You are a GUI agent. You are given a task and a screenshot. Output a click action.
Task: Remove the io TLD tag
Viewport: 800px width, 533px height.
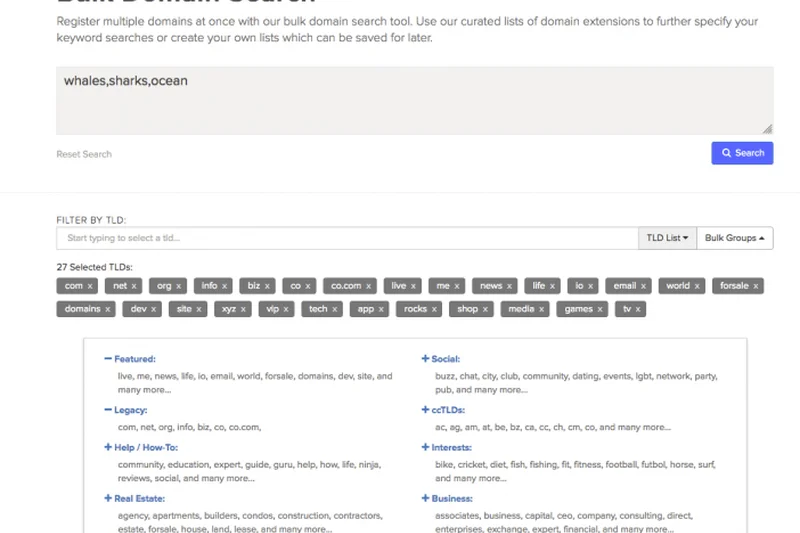pos(591,287)
